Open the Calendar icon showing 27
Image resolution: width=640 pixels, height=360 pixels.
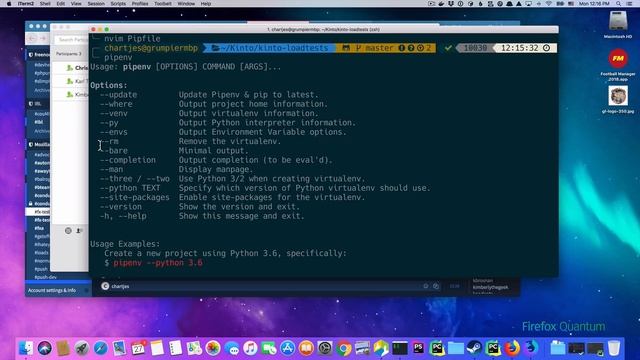pyautogui.click(x=138, y=348)
